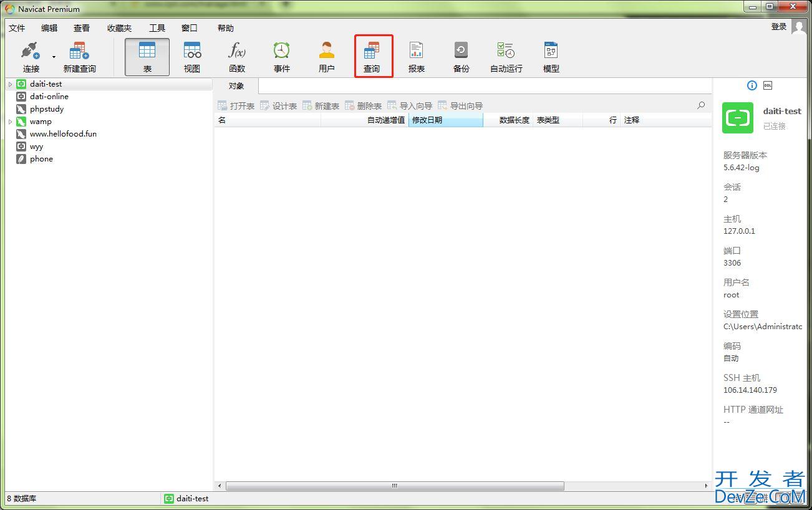Screen dimensions: 812x510
Task: Toggle the 表 (Table) view button
Action: click(147, 56)
